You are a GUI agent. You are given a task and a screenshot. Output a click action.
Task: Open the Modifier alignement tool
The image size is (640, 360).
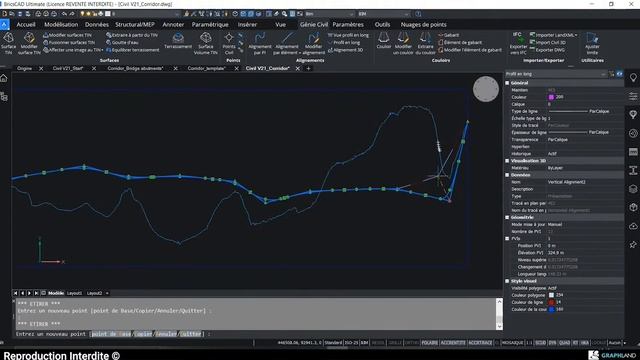pos(313,43)
